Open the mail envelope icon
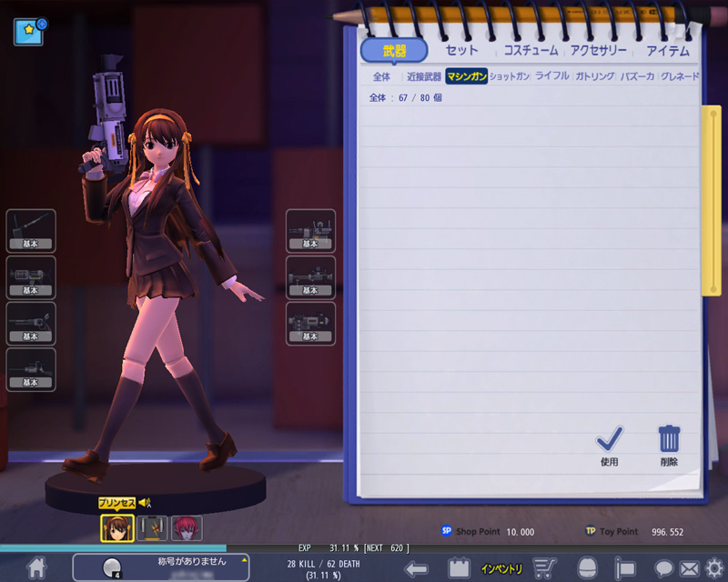The height and width of the screenshot is (582, 728). [690, 568]
